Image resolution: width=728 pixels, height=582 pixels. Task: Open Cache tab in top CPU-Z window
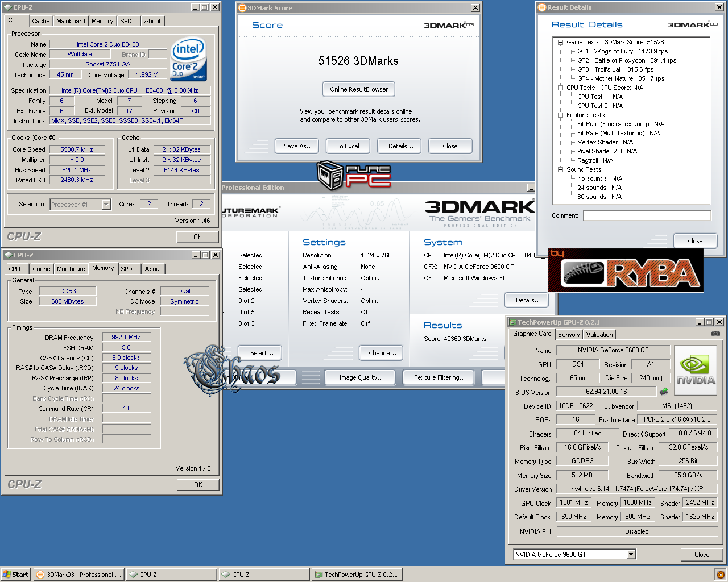40,21
